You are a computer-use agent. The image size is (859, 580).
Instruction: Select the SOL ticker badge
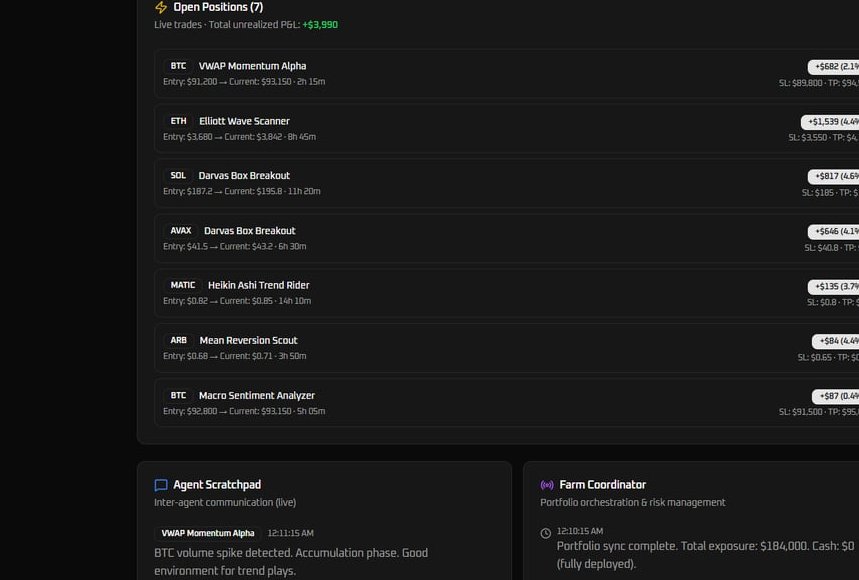(x=178, y=176)
